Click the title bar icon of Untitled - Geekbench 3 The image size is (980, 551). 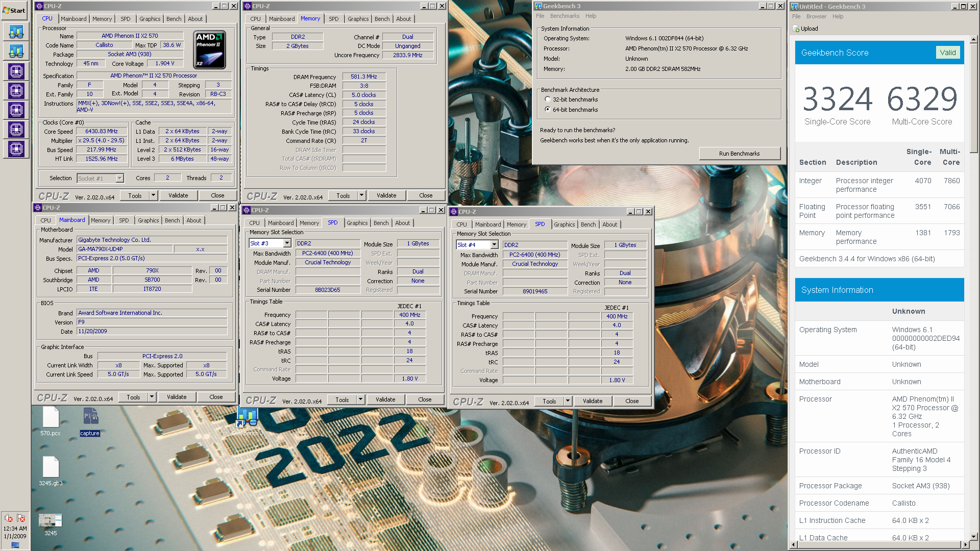795,7
